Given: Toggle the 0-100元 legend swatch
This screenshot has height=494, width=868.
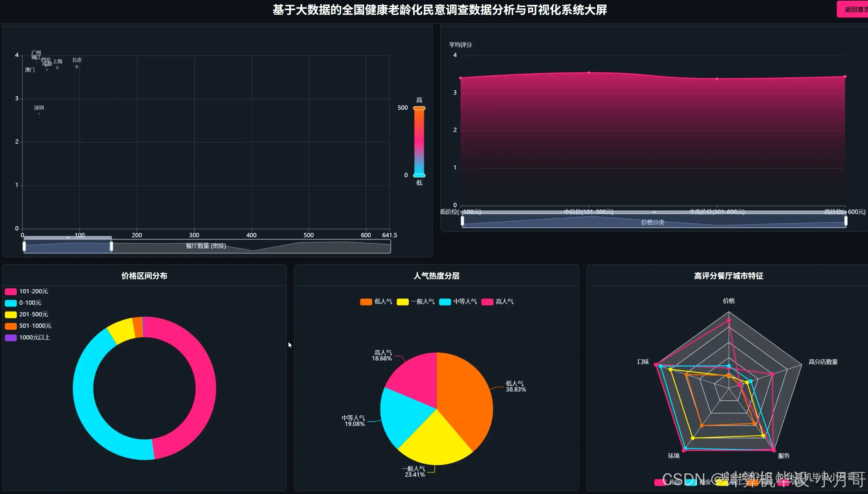Looking at the screenshot, I should click(x=11, y=303).
